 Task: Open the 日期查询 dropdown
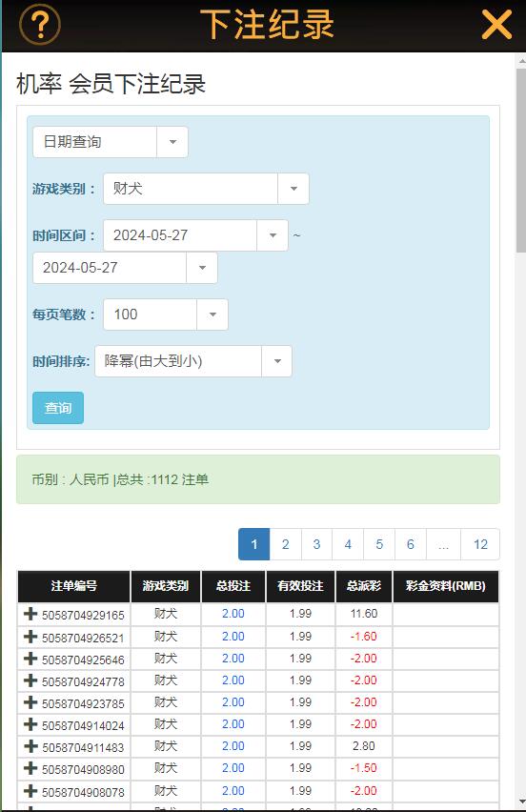(111, 142)
